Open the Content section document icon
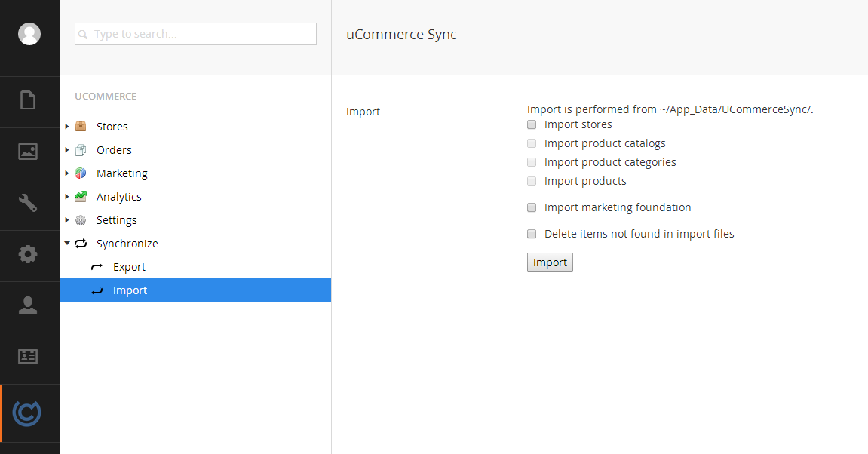This screenshot has width=868, height=454. tap(28, 100)
